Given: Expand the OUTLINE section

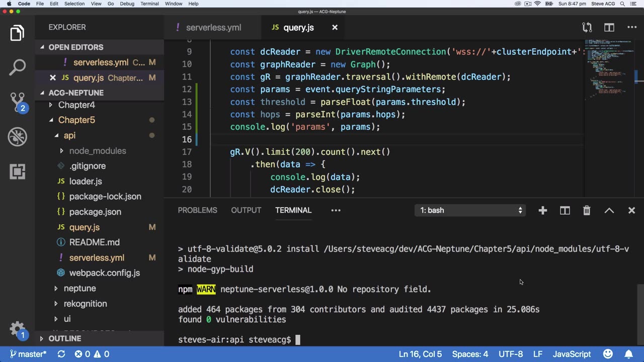Looking at the screenshot, I should (64, 338).
